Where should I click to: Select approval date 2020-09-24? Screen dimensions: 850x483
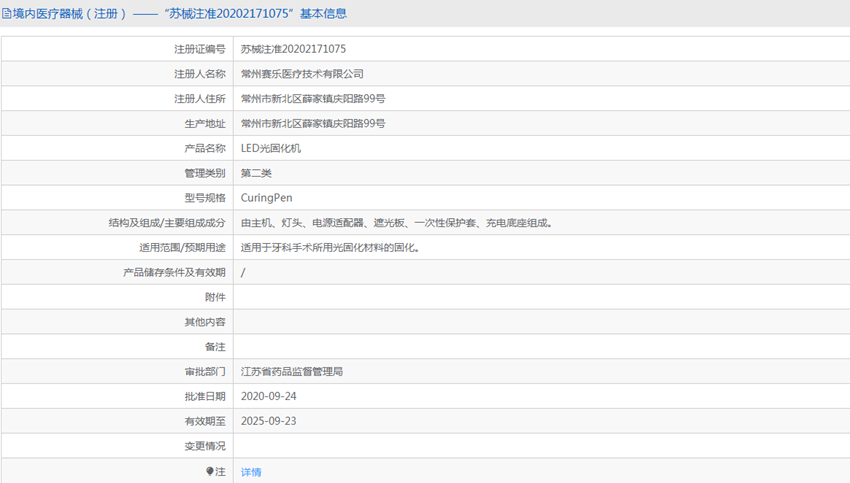[268, 396]
